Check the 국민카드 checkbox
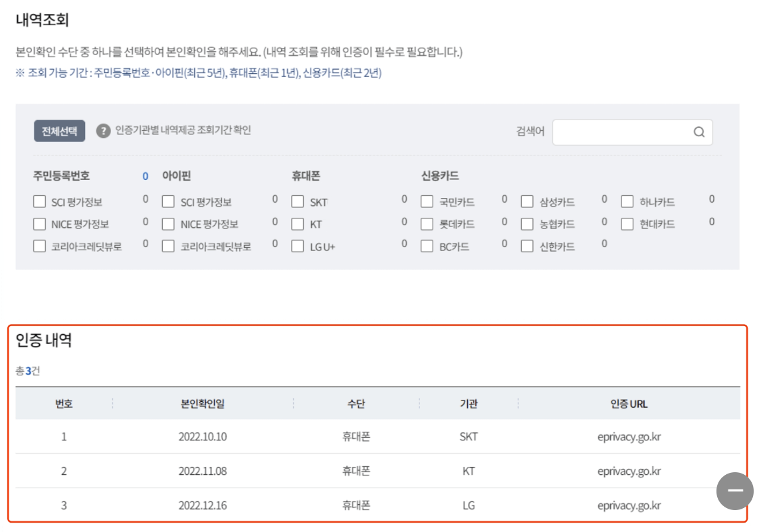Image resolution: width=757 pixels, height=532 pixels. click(x=426, y=201)
